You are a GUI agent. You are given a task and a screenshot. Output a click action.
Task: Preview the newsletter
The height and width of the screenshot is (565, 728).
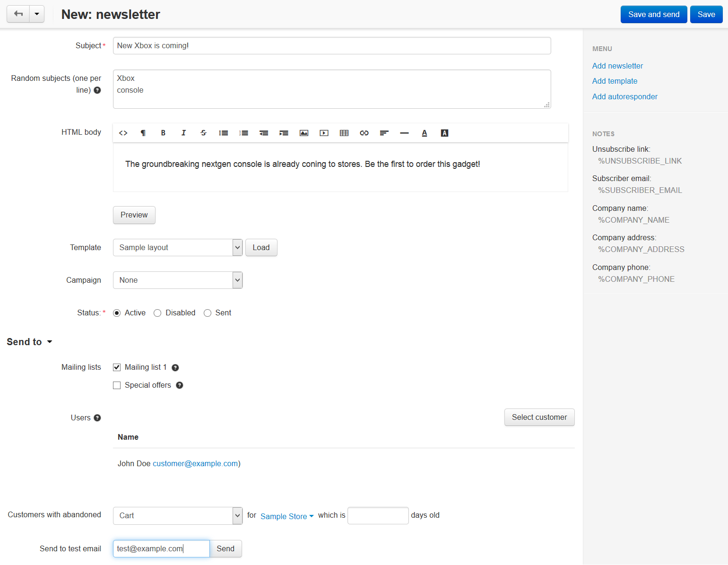(x=134, y=215)
